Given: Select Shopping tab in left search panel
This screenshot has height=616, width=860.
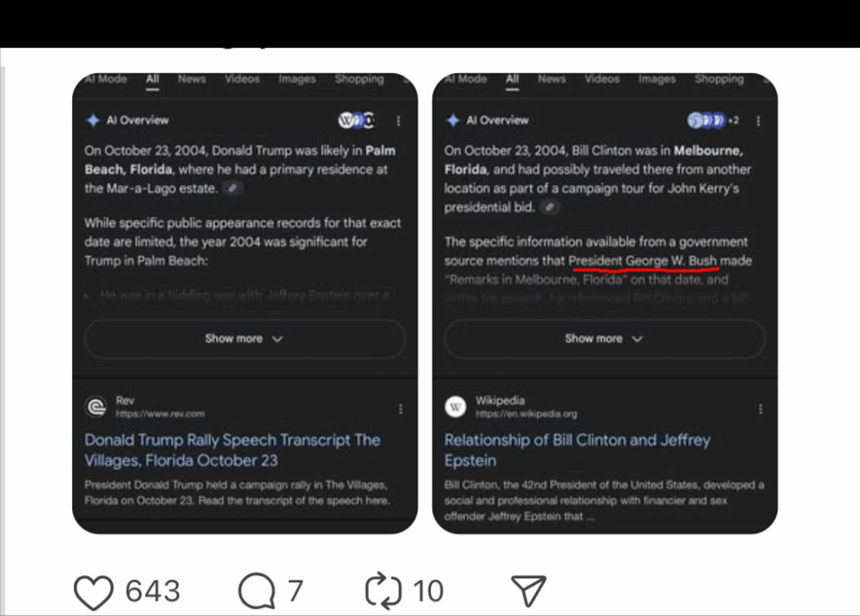Looking at the screenshot, I should coord(359,79).
